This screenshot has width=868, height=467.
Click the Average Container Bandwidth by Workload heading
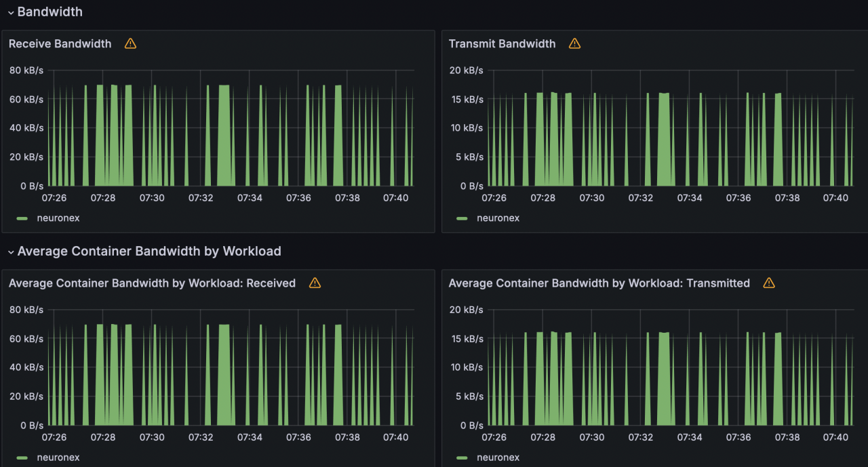(x=149, y=251)
